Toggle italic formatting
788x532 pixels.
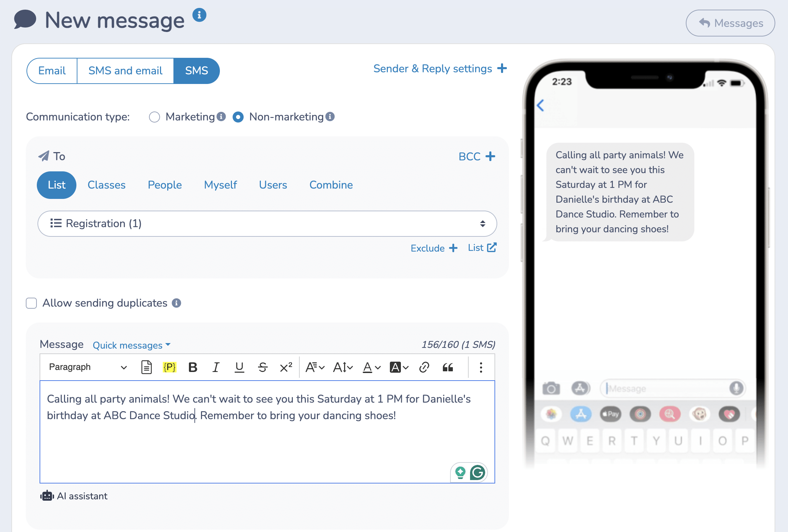click(x=216, y=367)
